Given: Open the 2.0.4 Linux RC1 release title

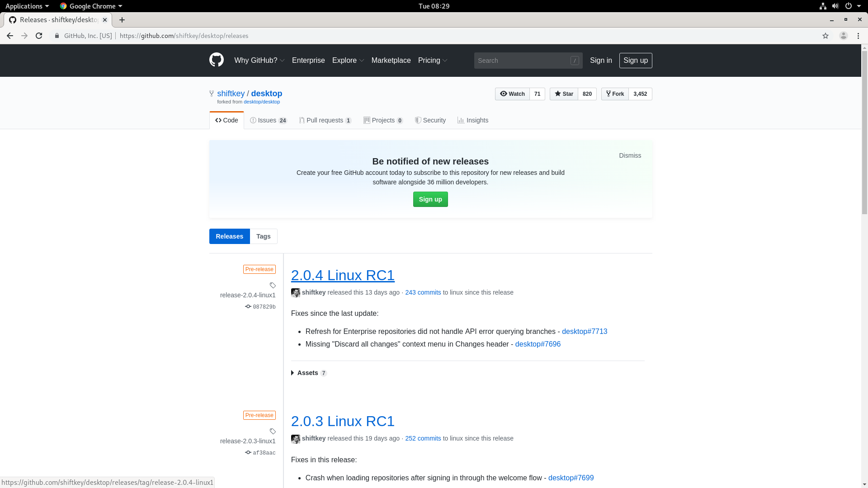Looking at the screenshot, I should point(343,275).
